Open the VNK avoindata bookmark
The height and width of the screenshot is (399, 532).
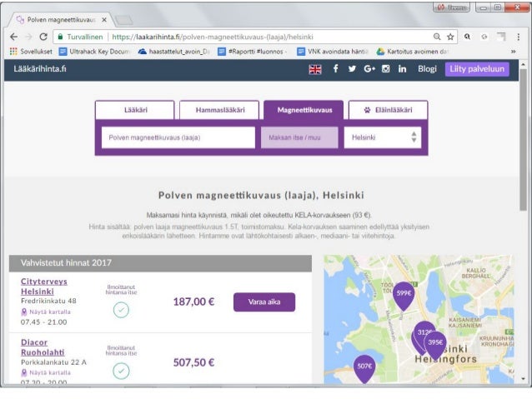coord(333,52)
